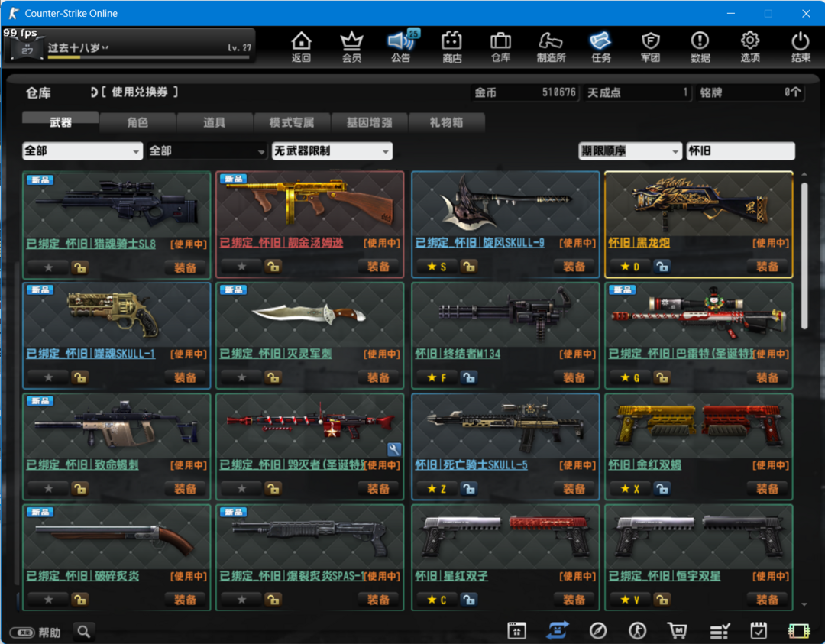Switch to the 道具 tab

tap(214, 122)
